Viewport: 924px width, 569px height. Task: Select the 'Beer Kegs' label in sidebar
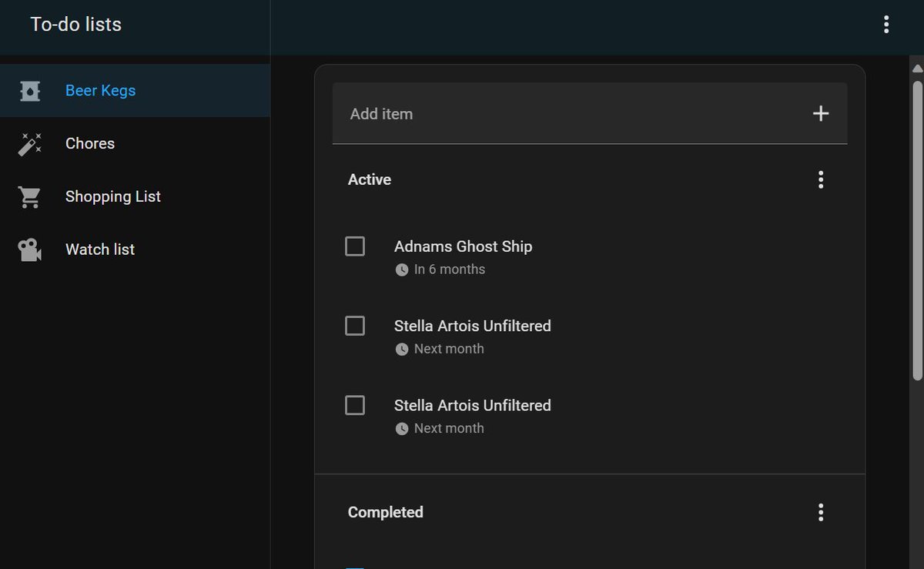[100, 91]
